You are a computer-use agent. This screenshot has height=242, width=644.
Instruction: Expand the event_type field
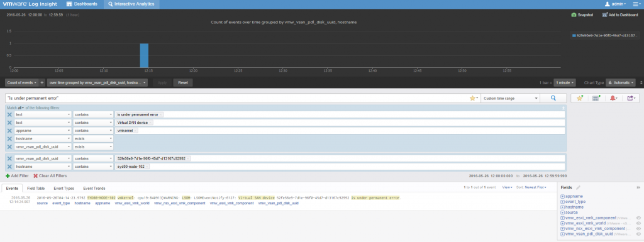(x=562, y=202)
